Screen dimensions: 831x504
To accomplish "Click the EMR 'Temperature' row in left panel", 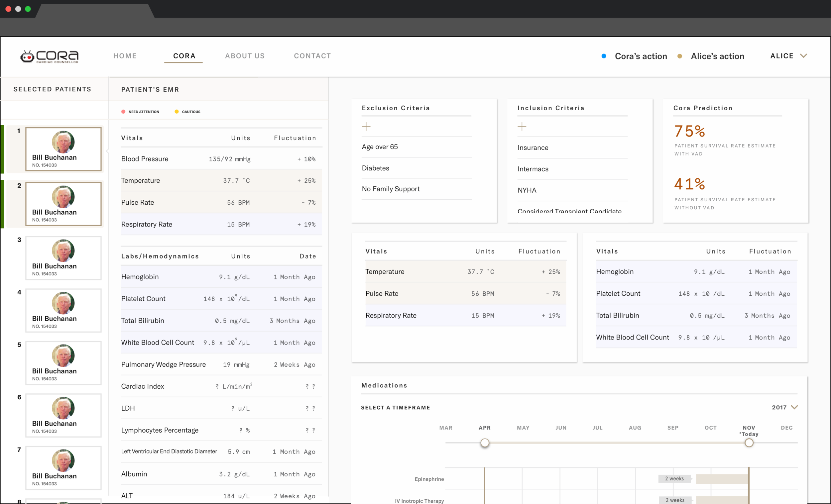I will pyautogui.click(x=221, y=180).
